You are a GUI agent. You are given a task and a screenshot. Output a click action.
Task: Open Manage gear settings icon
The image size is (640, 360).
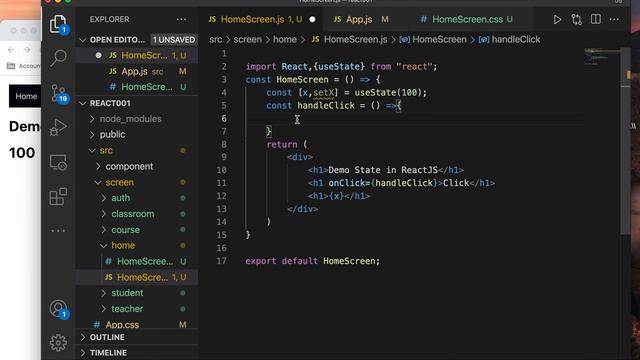click(58, 342)
